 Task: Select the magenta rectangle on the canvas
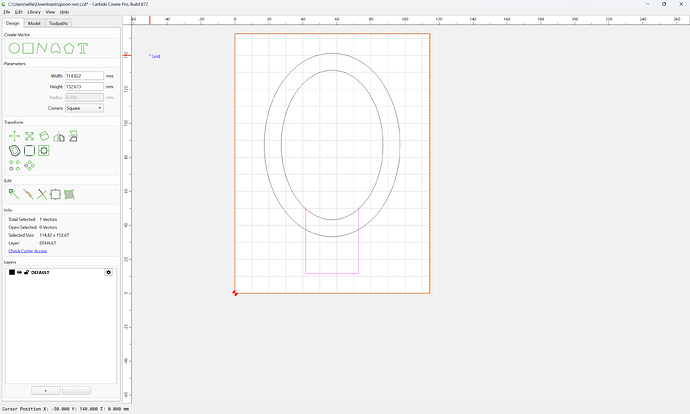(x=332, y=273)
